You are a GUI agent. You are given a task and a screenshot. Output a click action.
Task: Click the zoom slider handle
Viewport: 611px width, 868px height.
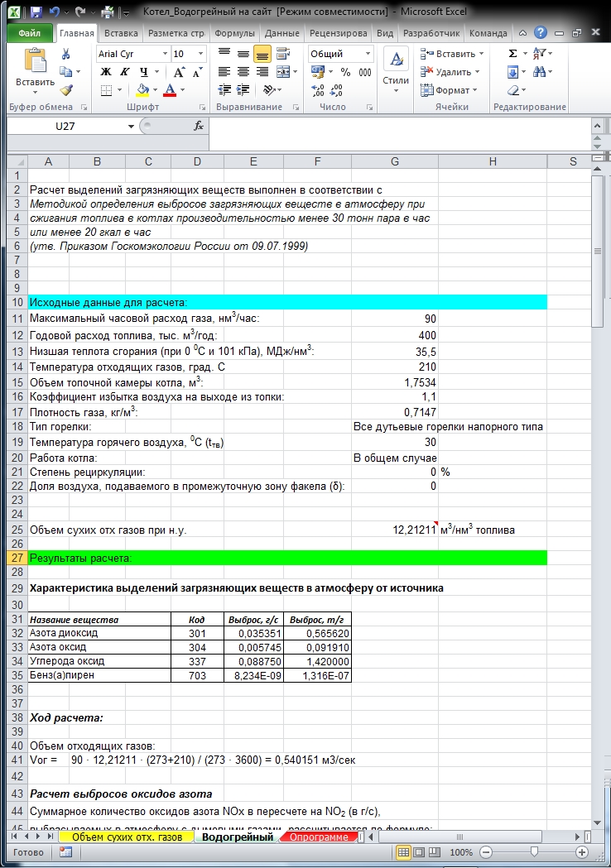[x=534, y=852]
